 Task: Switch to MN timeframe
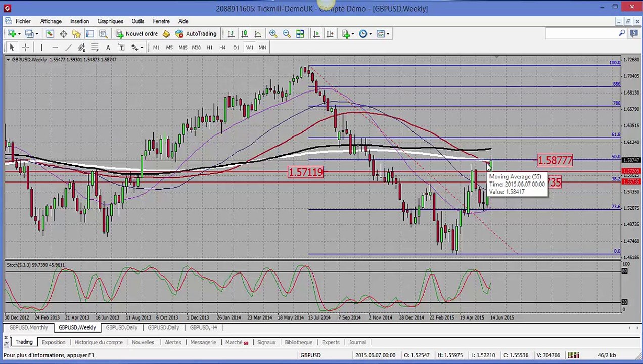pos(262,48)
